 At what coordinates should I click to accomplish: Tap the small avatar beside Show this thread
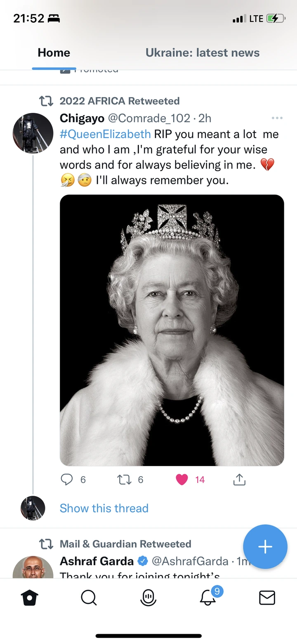tap(33, 508)
